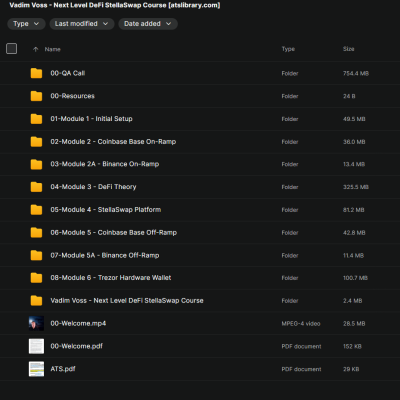Screen dimensions: 400x400
Task: Open folder 05-Module 4 - StellaSwap Platform
Action: (x=106, y=210)
